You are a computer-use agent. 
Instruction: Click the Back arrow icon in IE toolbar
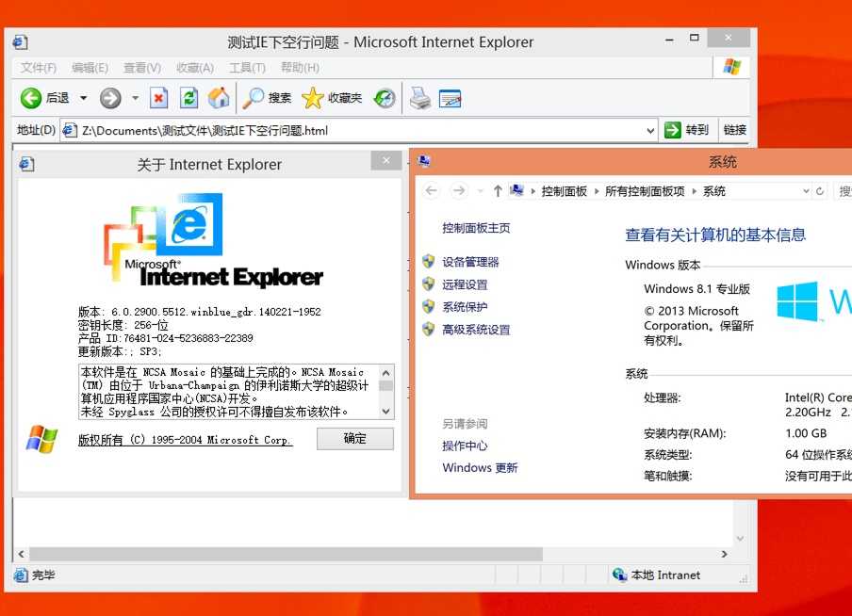[31, 98]
